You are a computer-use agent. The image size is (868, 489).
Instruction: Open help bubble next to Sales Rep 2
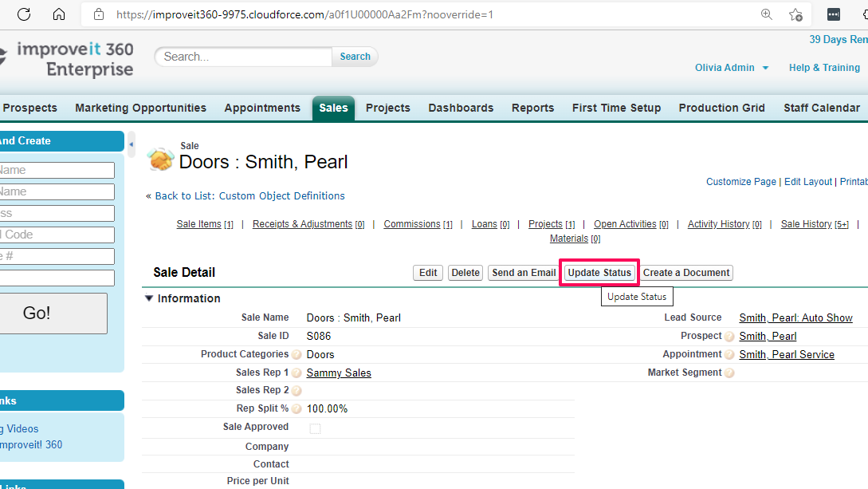coord(297,391)
